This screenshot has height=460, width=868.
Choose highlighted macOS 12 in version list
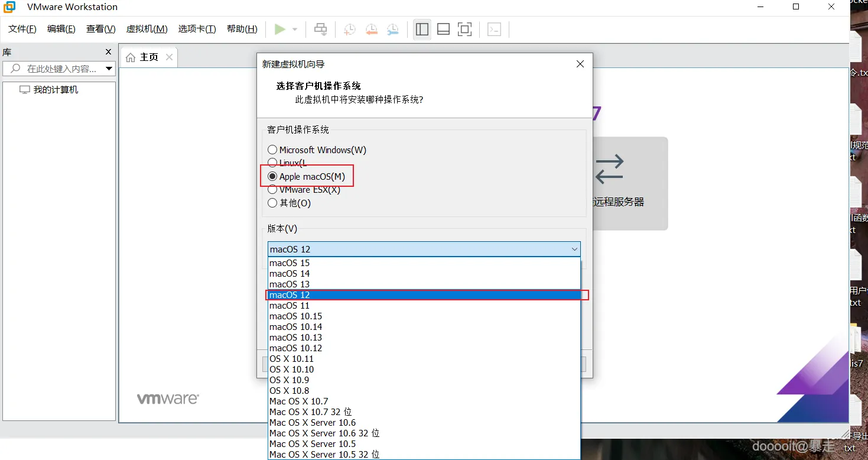pos(424,295)
